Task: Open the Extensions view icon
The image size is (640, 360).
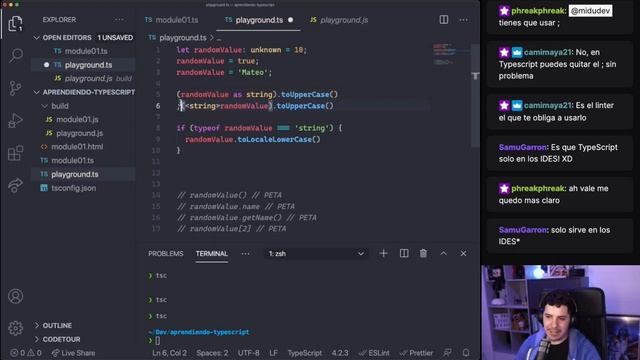Action: click(16, 153)
